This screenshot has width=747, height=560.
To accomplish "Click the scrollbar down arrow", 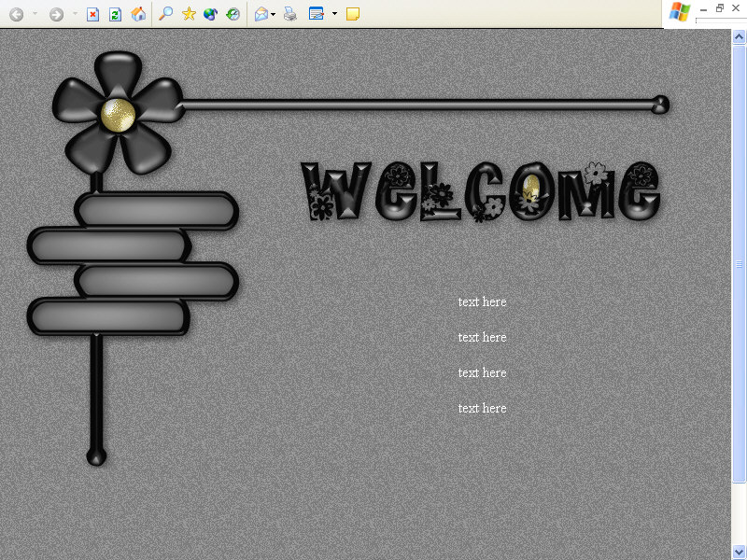I will (x=739, y=552).
